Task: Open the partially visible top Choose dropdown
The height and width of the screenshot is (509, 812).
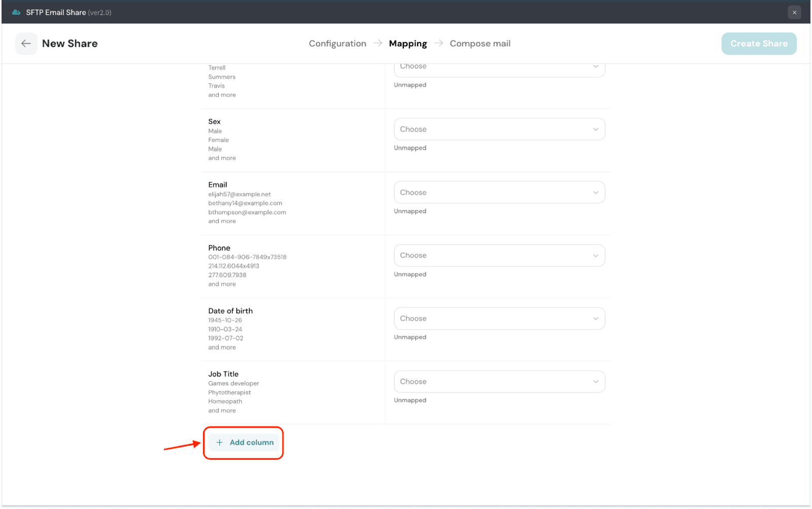Action: click(492, 69)
